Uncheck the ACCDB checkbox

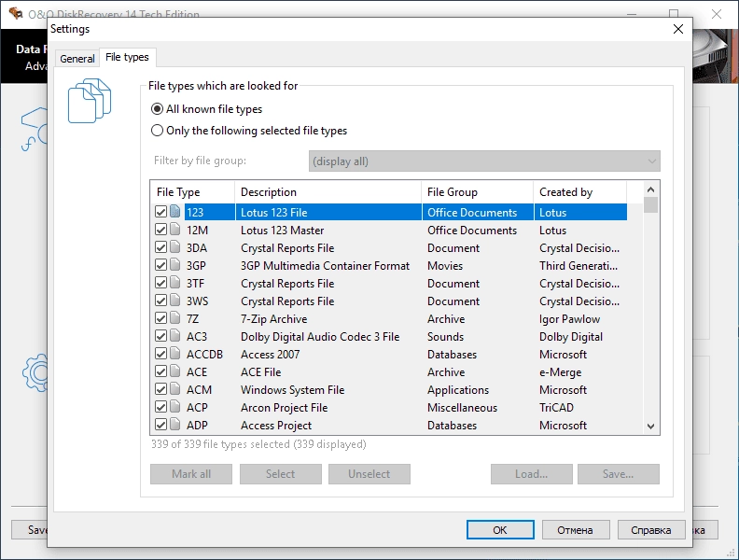coord(160,354)
